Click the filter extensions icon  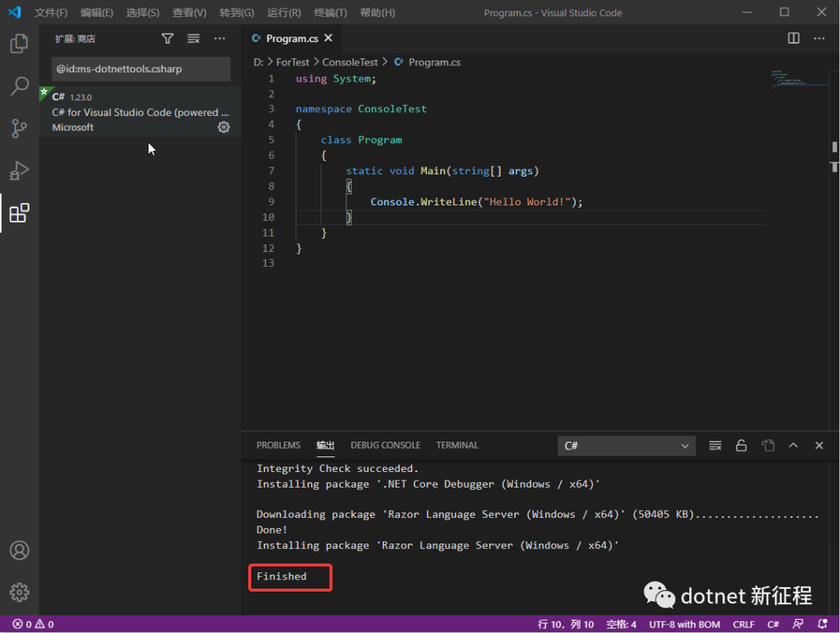pyautogui.click(x=168, y=39)
